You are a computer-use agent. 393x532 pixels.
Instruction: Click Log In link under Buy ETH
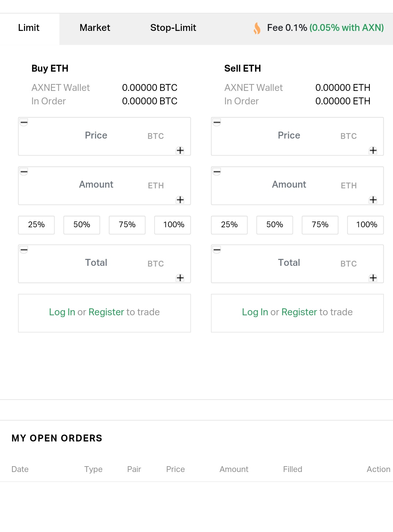click(x=62, y=312)
